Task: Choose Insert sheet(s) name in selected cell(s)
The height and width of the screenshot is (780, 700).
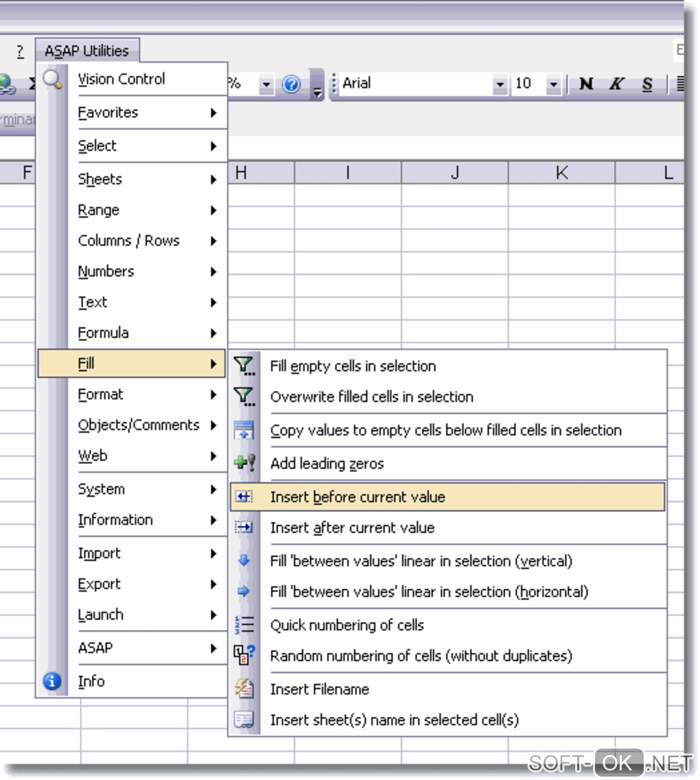Action: [447, 720]
